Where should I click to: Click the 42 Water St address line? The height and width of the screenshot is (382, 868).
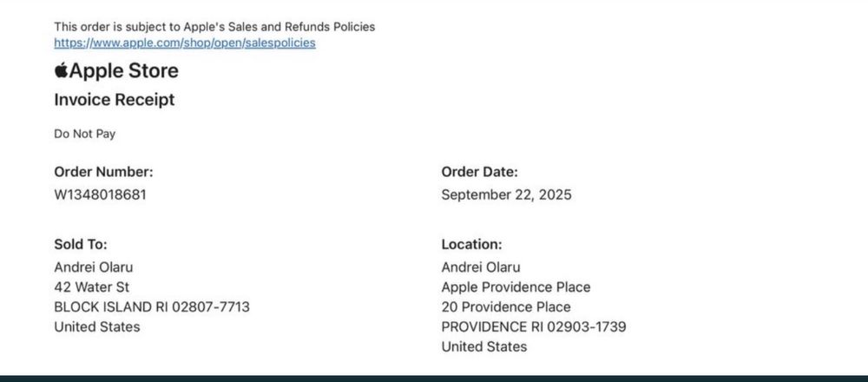click(x=92, y=286)
